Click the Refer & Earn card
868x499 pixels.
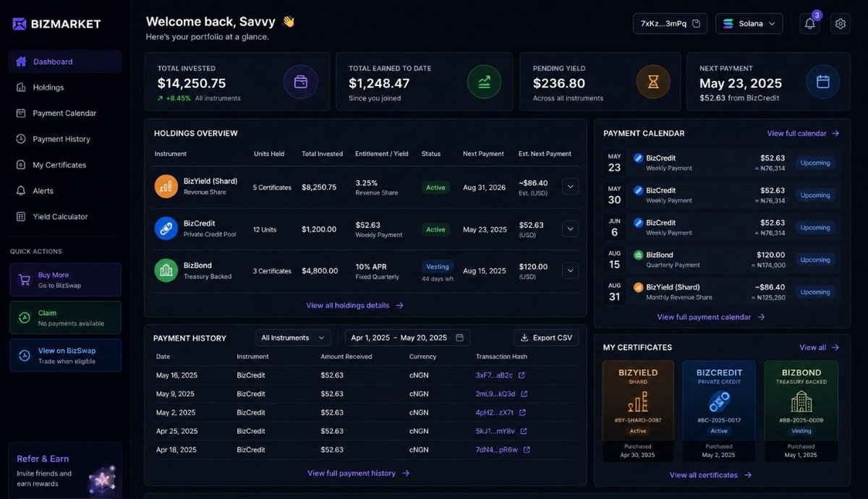[x=65, y=469]
